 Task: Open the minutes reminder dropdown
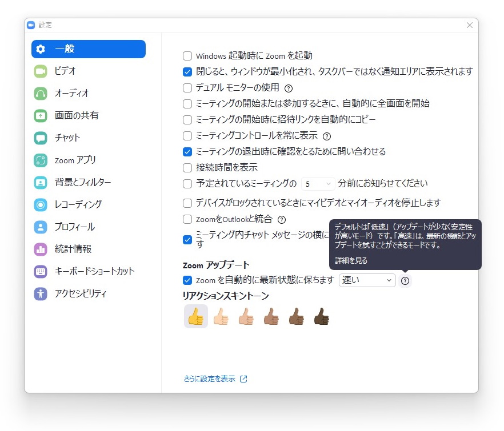click(318, 184)
